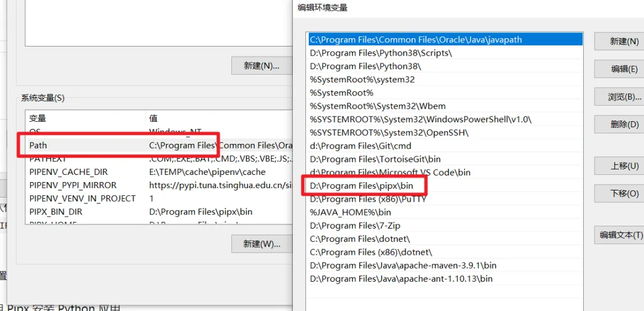This screenshot has height=311, width=644.
Task: Click the Path value C:\Program Files\Common Files
Action: point(221,145)
